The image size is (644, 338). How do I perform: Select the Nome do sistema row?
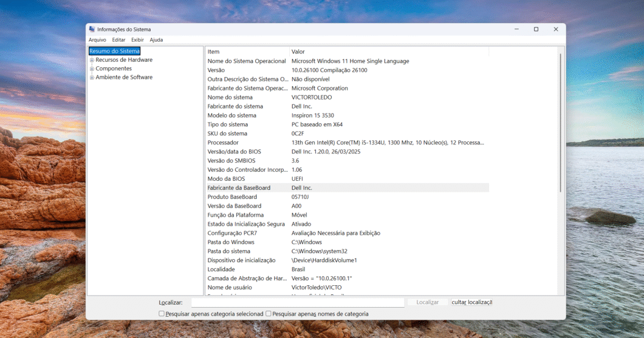[x=347, y=97]
